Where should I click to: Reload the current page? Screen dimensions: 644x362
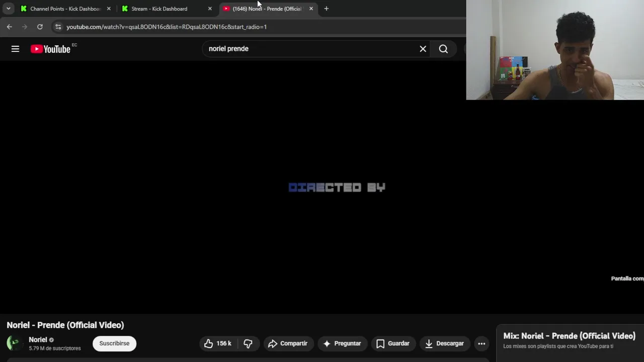pos(40,27)
